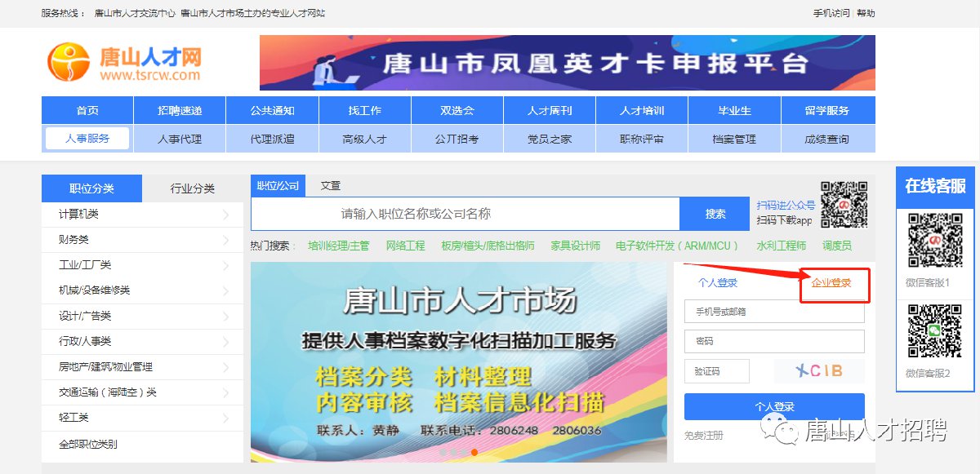980x474 pixels.
Task: Open 档案管理 in the sub-navigation
Action: 734,139
